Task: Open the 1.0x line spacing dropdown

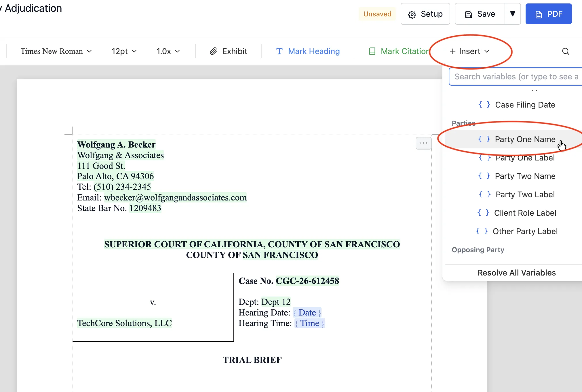Action: point(168,51)
